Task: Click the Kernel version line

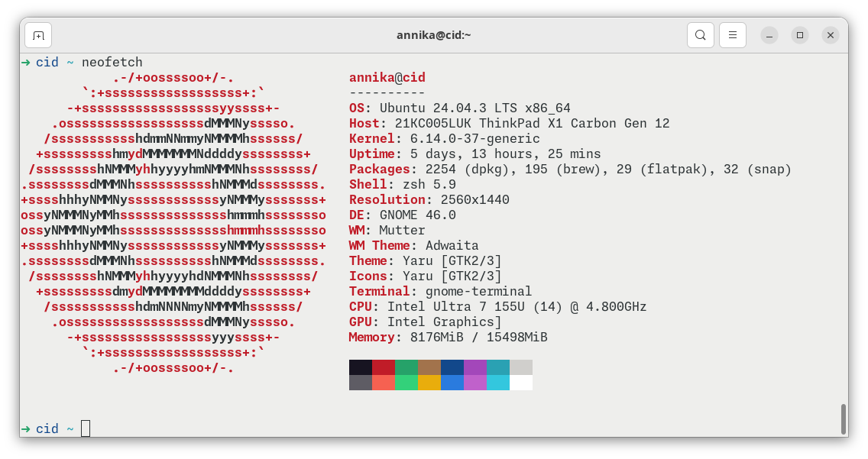Action: (x=444, y=138)
